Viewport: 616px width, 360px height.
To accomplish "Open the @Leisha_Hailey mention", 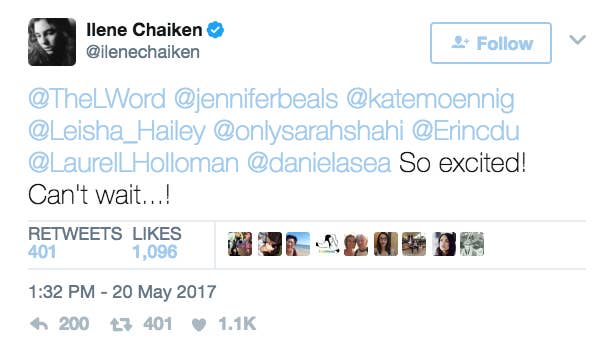I will point(117,131).
